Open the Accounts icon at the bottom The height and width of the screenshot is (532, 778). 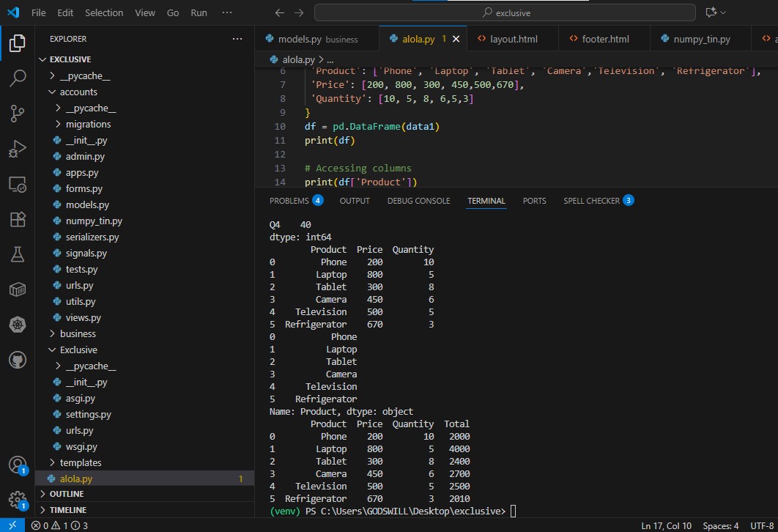[17, 465]
